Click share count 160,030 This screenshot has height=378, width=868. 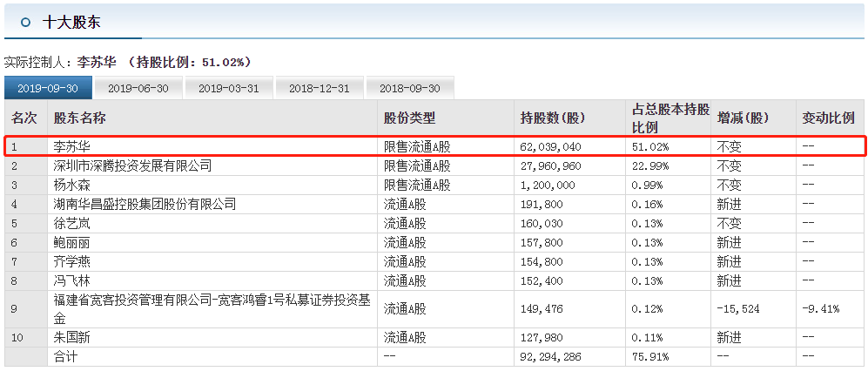[x=542, y=224]
